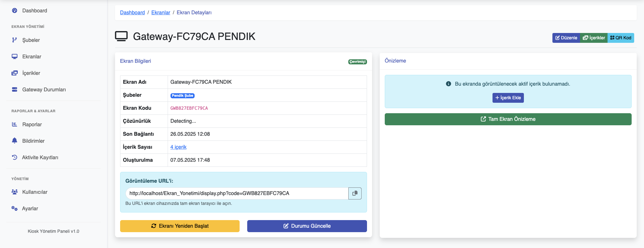Image resolution: width=644 pixels, height=248 pixels.
Task: Click 'Ekran Detayları' breadcrumb text
Action: coord(194,12)
